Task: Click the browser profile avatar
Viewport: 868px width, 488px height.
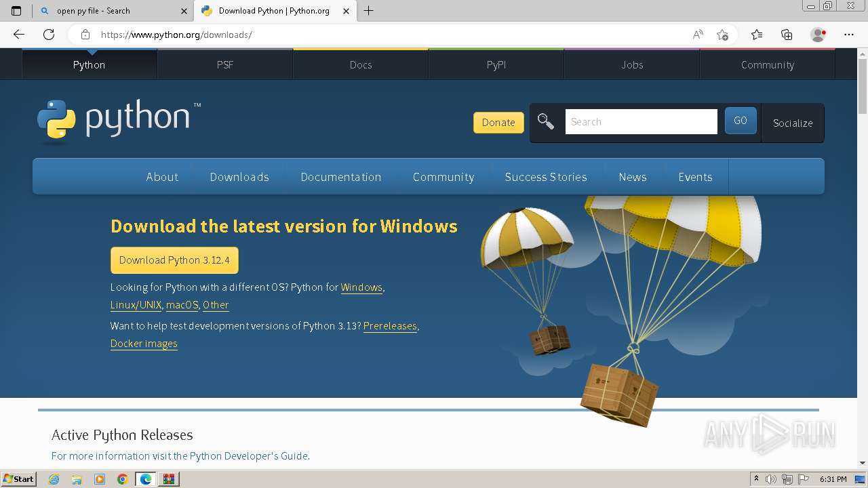Action: (x=818, y=35)
